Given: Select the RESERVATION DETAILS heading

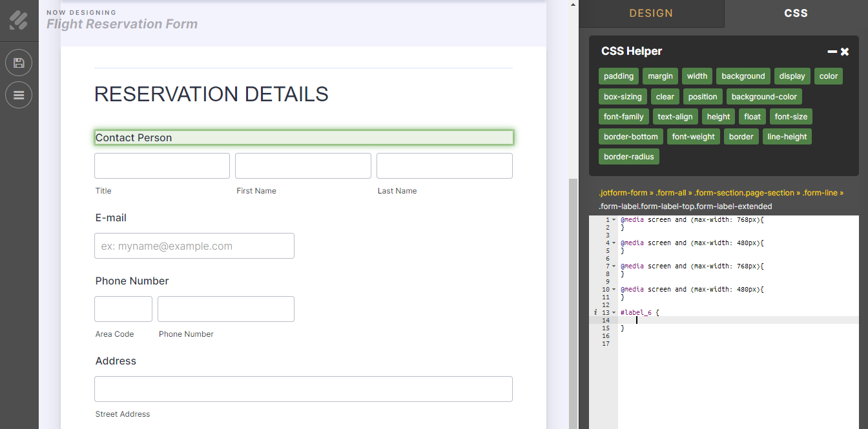Looking at the screenshot, I should 211,94.
